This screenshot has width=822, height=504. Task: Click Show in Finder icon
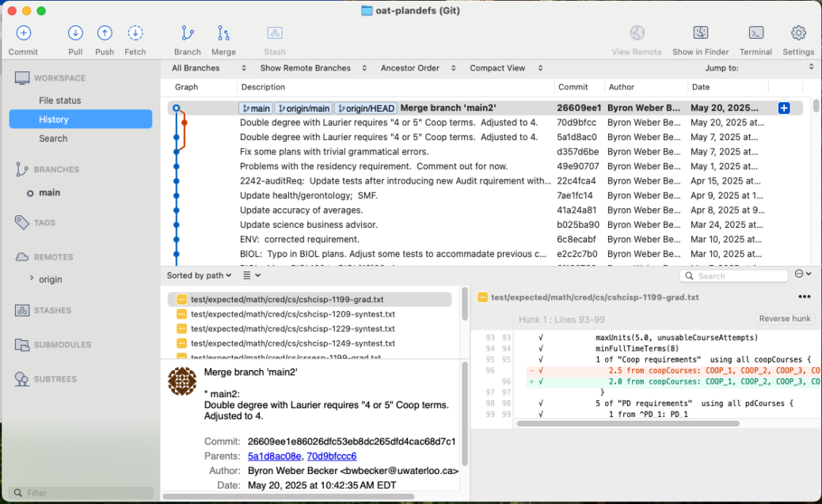(x=700, y=33)
